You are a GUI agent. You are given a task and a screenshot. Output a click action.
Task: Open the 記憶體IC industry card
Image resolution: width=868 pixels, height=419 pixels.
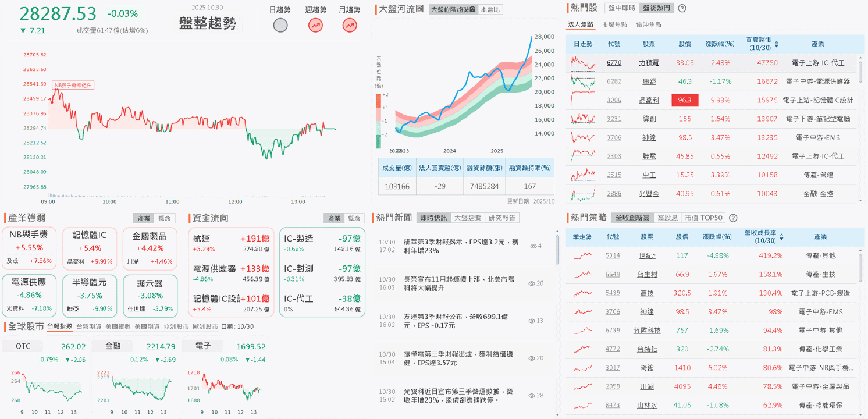89,248
